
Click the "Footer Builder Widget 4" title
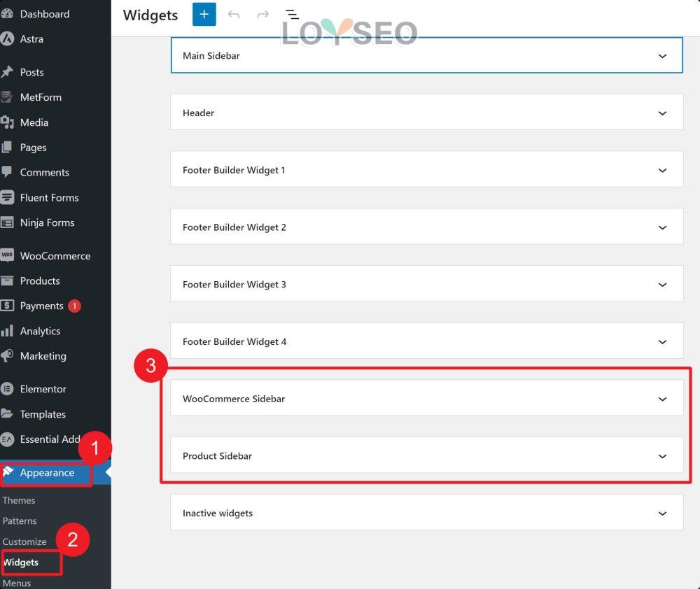[234, 342]
